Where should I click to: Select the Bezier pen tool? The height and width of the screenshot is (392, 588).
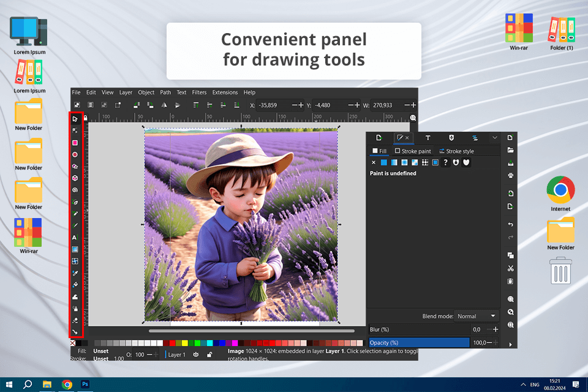[75, 202]
